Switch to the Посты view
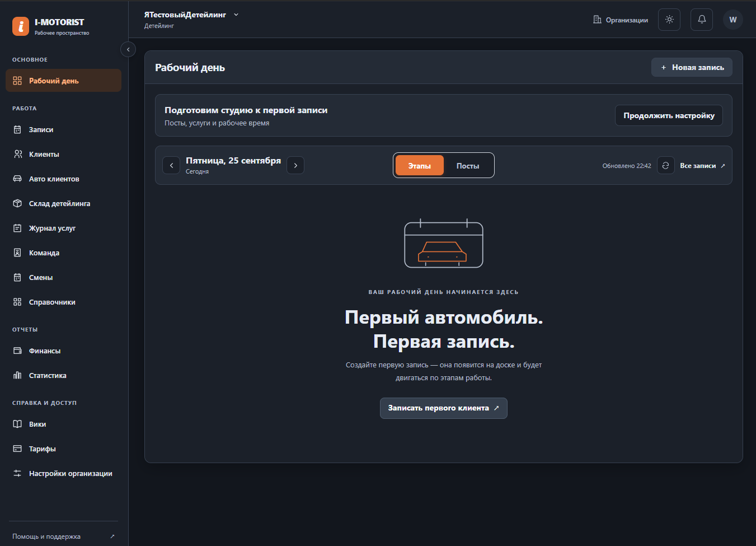 [468, 166]
